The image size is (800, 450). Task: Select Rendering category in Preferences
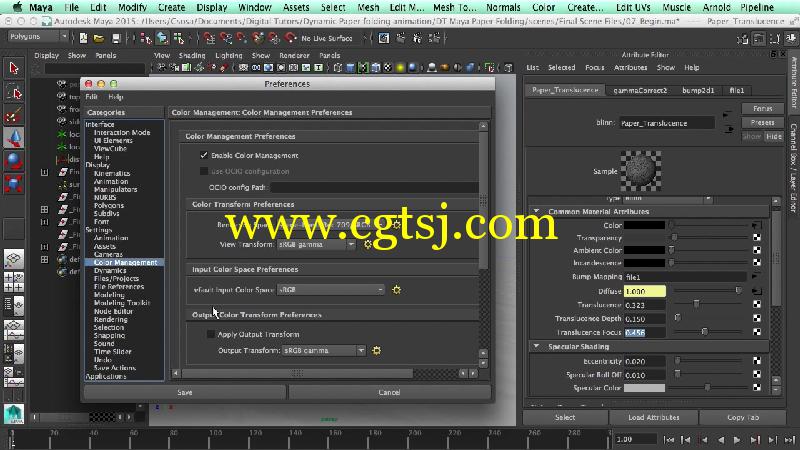111,319
